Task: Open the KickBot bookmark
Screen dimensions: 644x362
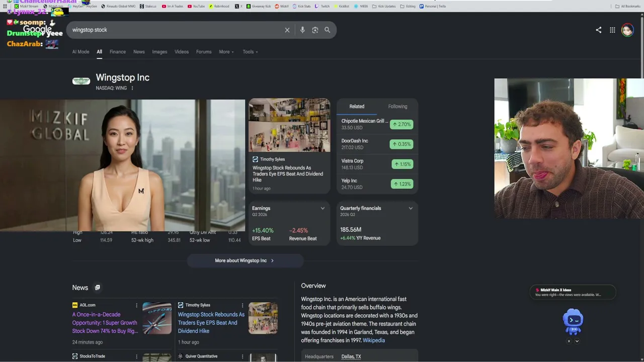Action: [x=341, y=7]
